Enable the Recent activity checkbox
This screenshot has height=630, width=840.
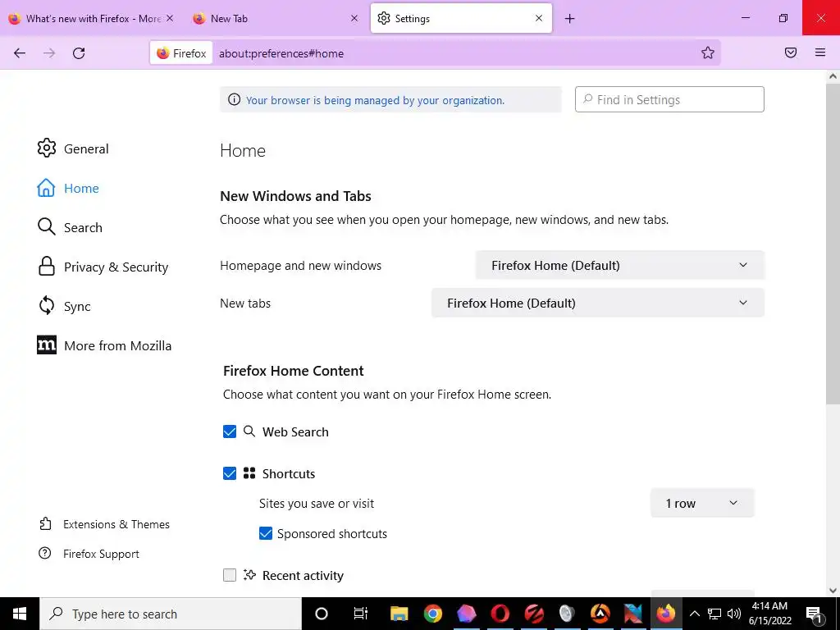(230, 575)
